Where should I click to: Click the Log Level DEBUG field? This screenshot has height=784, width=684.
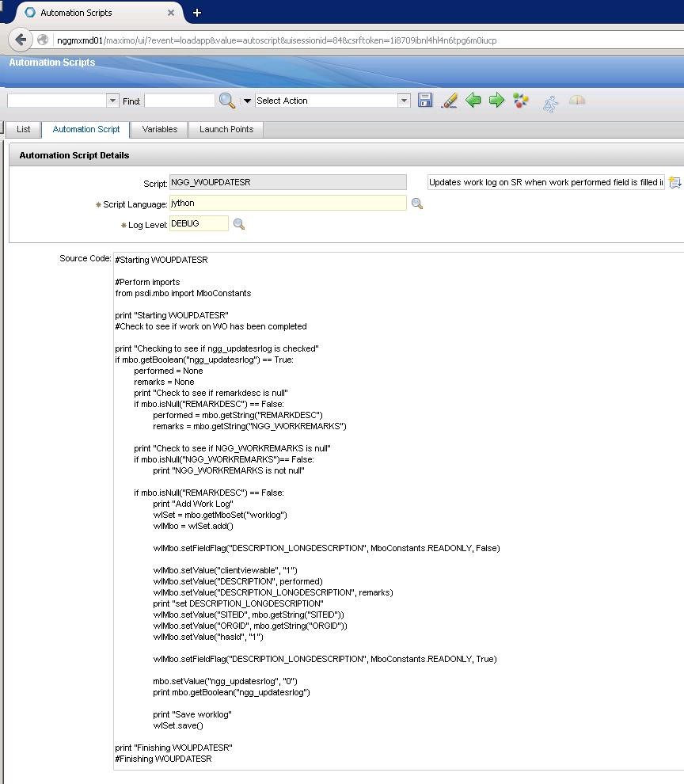click(x=199, y=224)
